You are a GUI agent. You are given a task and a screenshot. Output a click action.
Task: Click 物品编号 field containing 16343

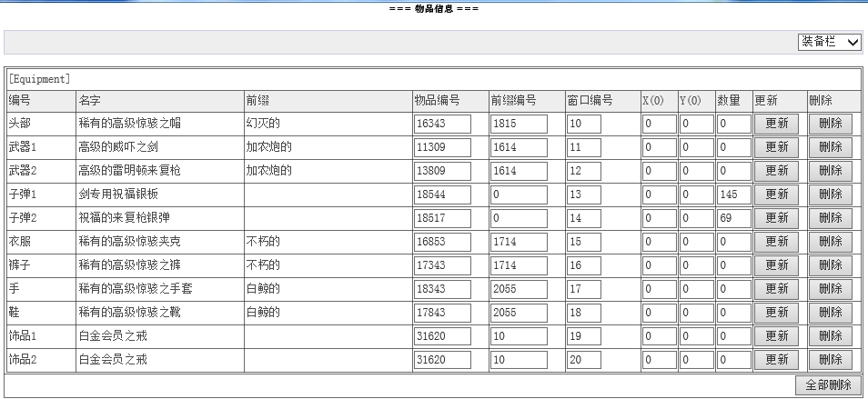pyautogui.click(x=442, y=124)
